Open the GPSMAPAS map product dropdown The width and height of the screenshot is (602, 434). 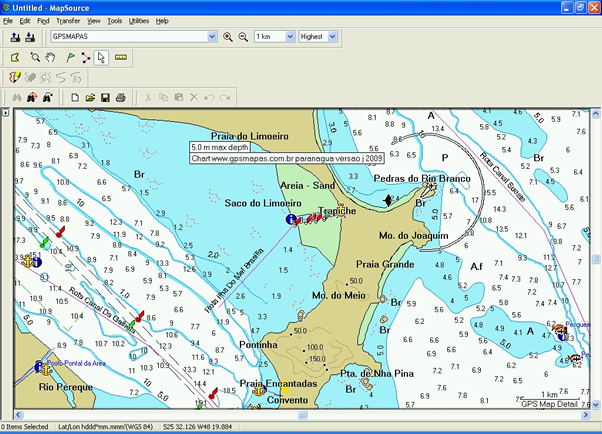click(211, 37)
